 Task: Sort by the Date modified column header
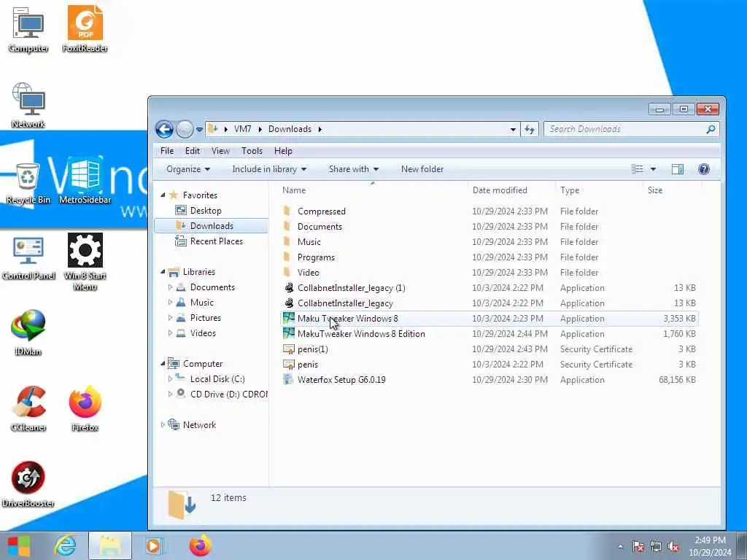click(x=511, y=190)
